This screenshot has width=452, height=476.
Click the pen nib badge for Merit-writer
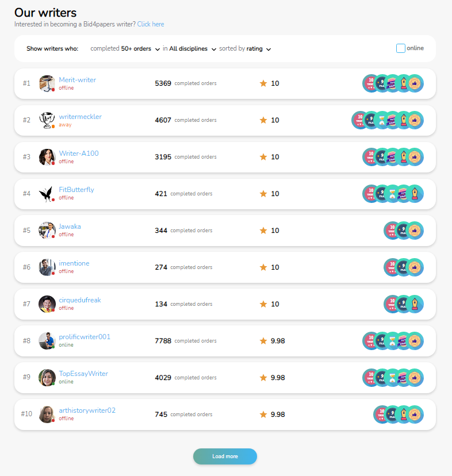point(403,83)
